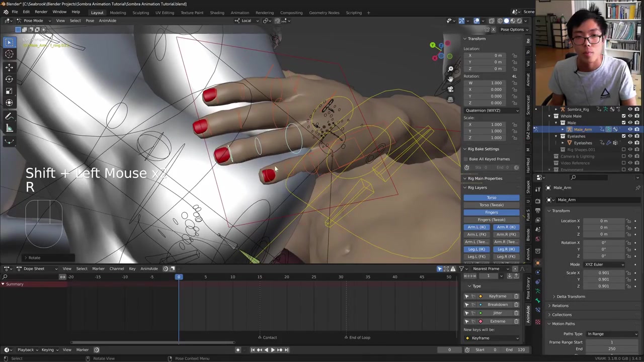Hide Male_Arm using its eye icon
Image resolution: width=644 pixels, height=362 pixels.
[x=630, y=130]
